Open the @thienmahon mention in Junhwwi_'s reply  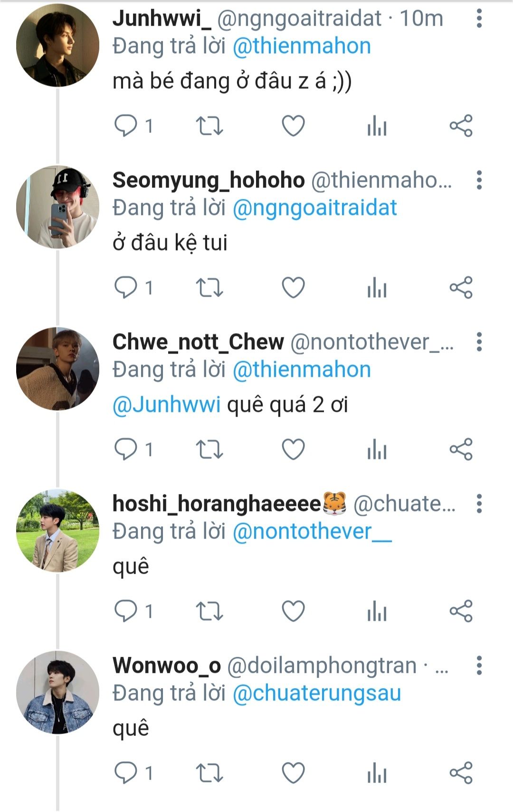(302, 46)
